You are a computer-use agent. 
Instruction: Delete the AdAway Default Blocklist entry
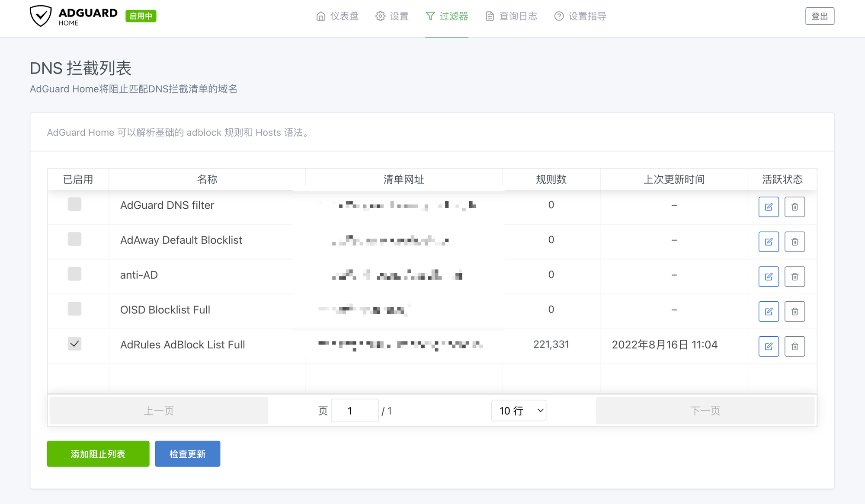click(x=795, y=242)
